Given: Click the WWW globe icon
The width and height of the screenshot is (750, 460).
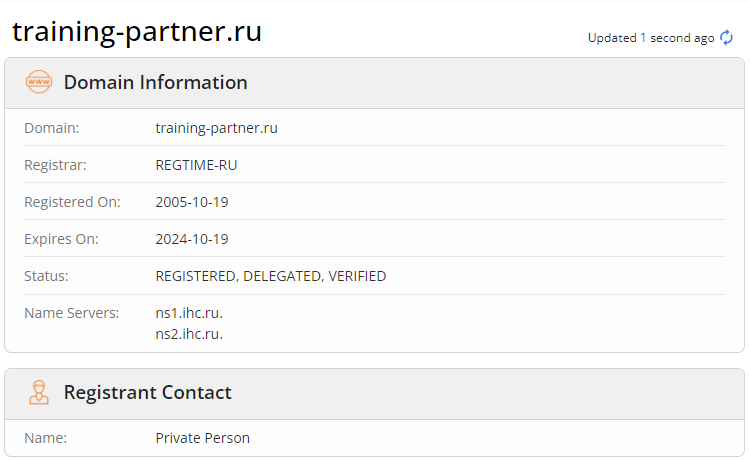Looking at the screenshot, I should pyautogui.click(x=38, y=82).
